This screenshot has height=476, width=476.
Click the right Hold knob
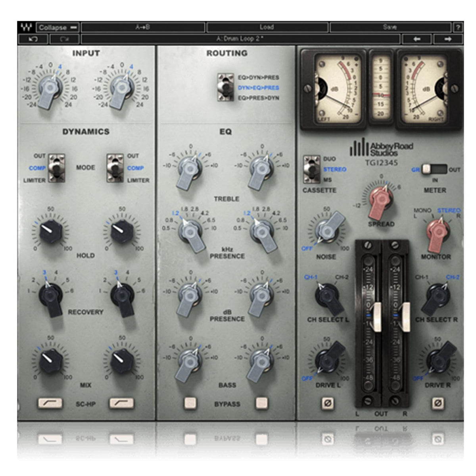click(x=121, y=232)
